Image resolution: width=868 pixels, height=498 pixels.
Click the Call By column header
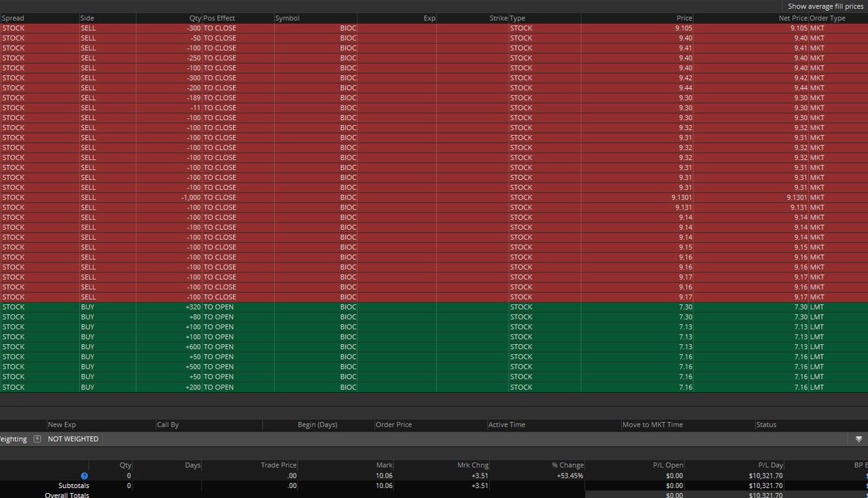point(168,425)
